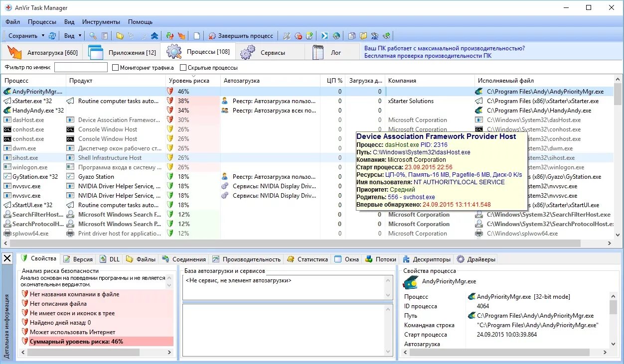Open the Версия details tab
624x364 pixels.
(x=78, y=259)
